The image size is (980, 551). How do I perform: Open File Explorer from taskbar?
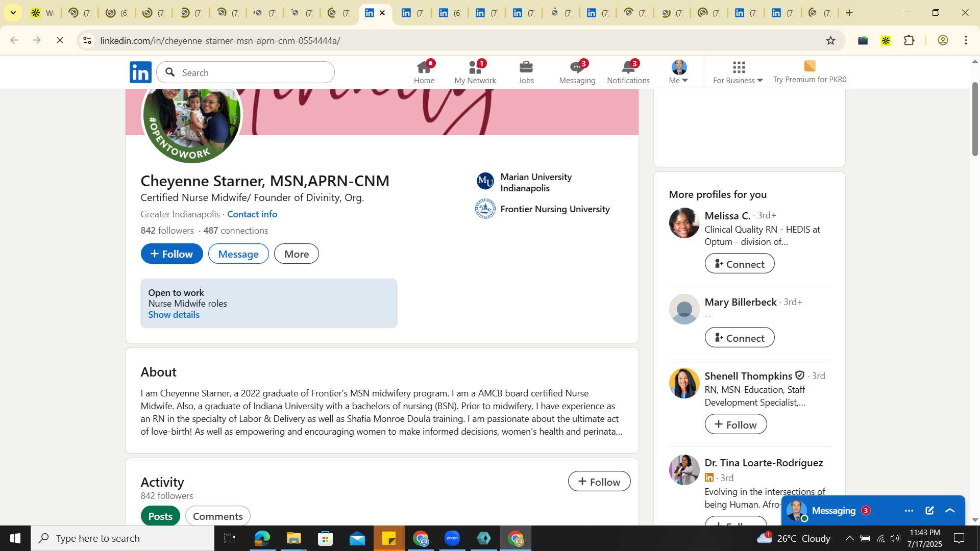pos(293,538)
